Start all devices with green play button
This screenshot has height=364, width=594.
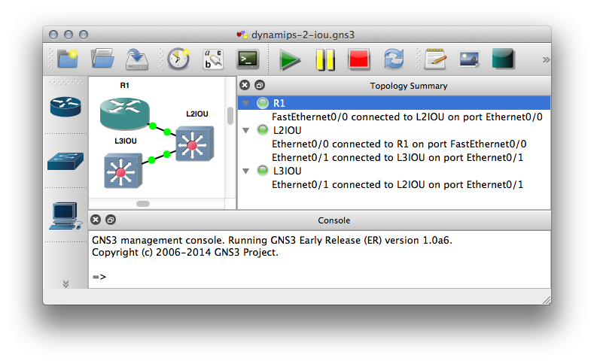coord(290,59)
